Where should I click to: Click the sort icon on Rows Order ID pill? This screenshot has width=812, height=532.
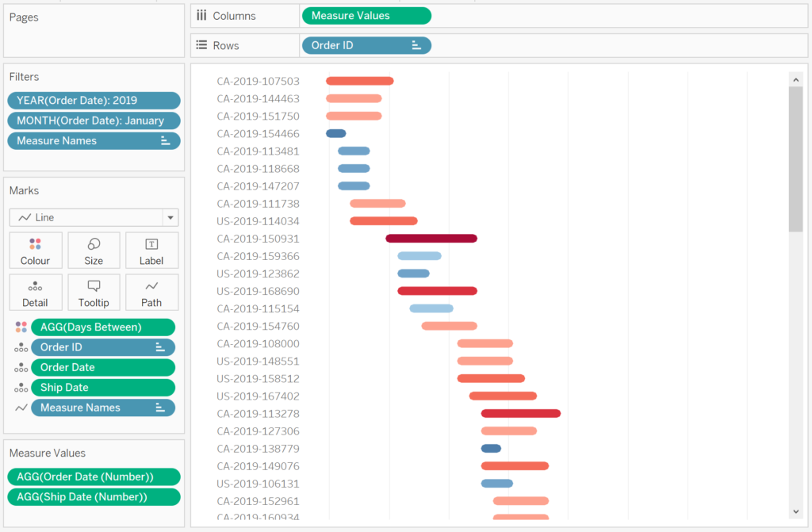tap(416, 45)
